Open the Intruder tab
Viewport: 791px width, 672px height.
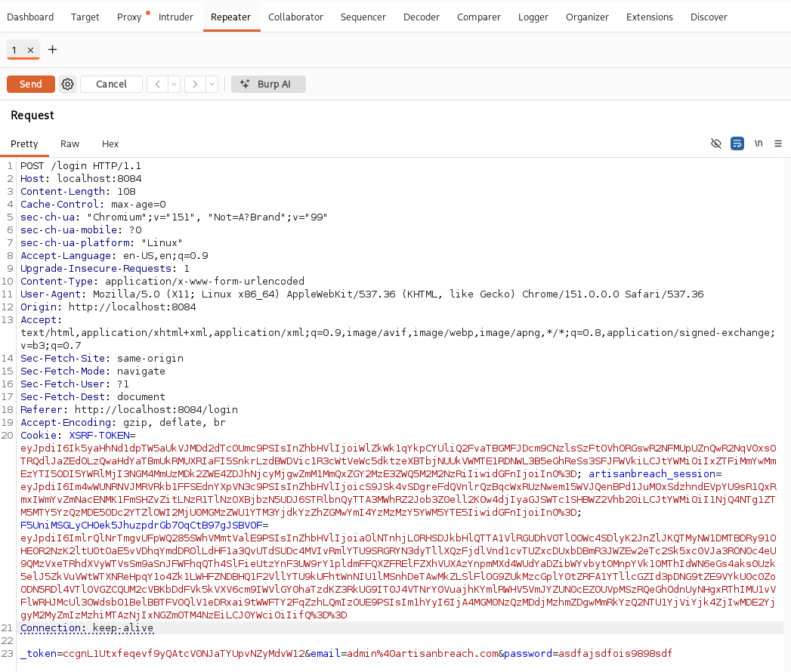click(175, 17)
